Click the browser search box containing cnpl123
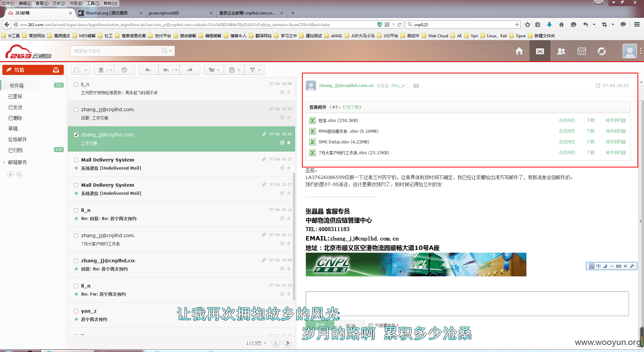Viewport: 644px width, 352px height. pyautogui.click(x=463, y=25)
